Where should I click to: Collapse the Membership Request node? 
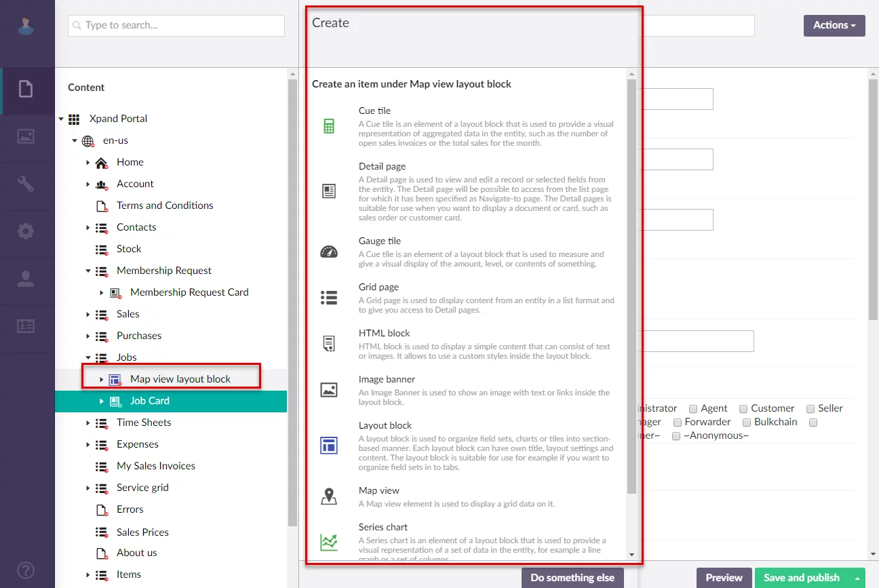click(x=88, y=271)
